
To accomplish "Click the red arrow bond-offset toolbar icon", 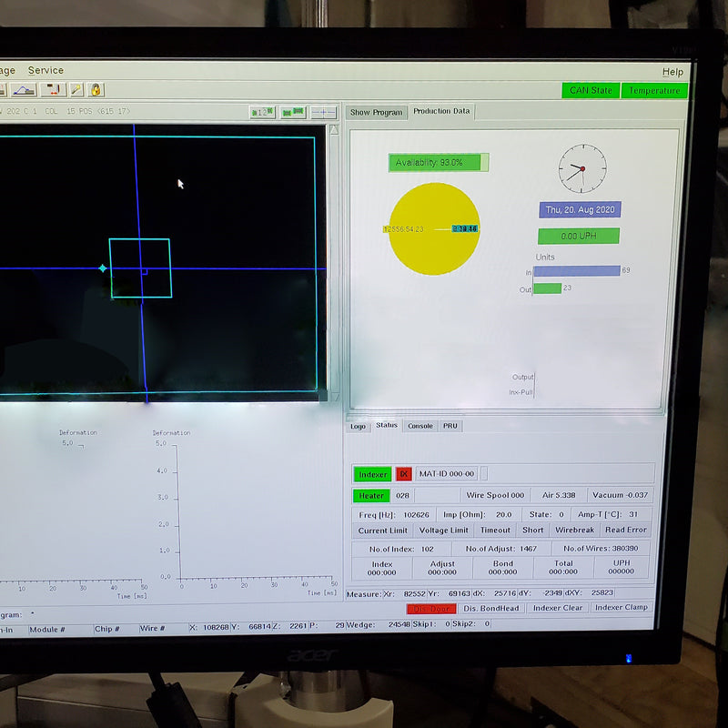I will (x=53, y=89).
